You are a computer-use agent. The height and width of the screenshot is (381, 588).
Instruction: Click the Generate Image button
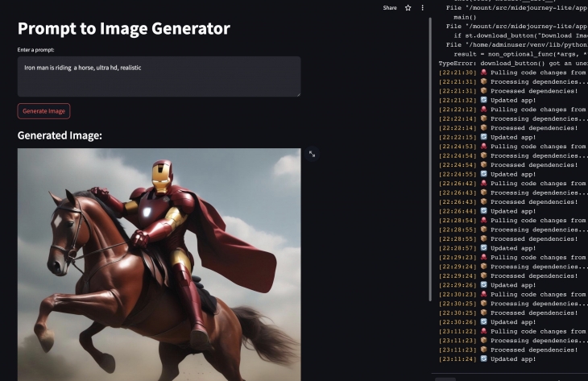(x=43, y=111)
